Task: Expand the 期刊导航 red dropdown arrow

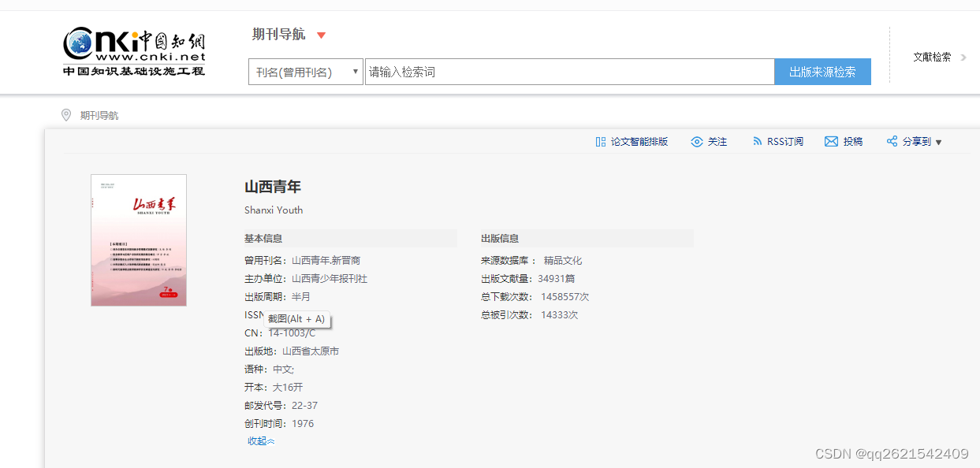Action: coord(321,35)
